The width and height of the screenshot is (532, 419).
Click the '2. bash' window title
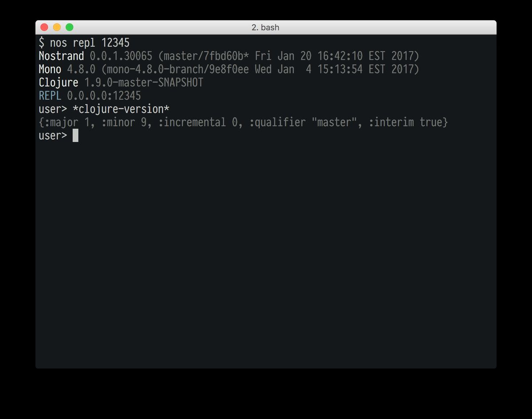pos(266,27)
